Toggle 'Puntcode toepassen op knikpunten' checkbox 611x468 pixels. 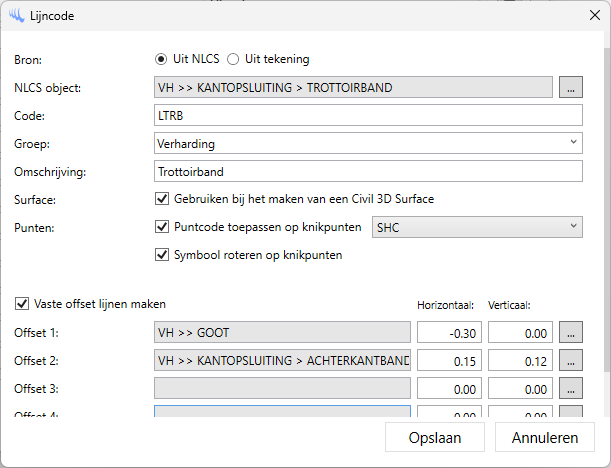[164, 227]
